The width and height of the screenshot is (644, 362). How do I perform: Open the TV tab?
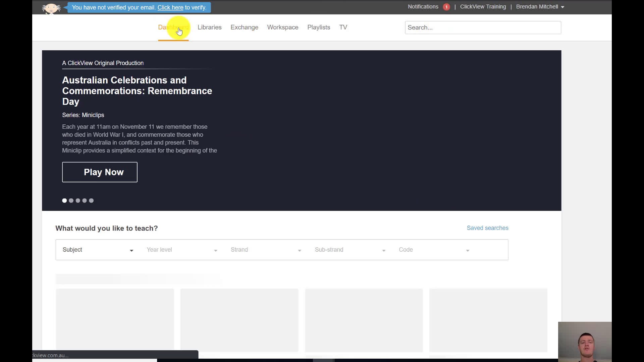pos(343,27)
